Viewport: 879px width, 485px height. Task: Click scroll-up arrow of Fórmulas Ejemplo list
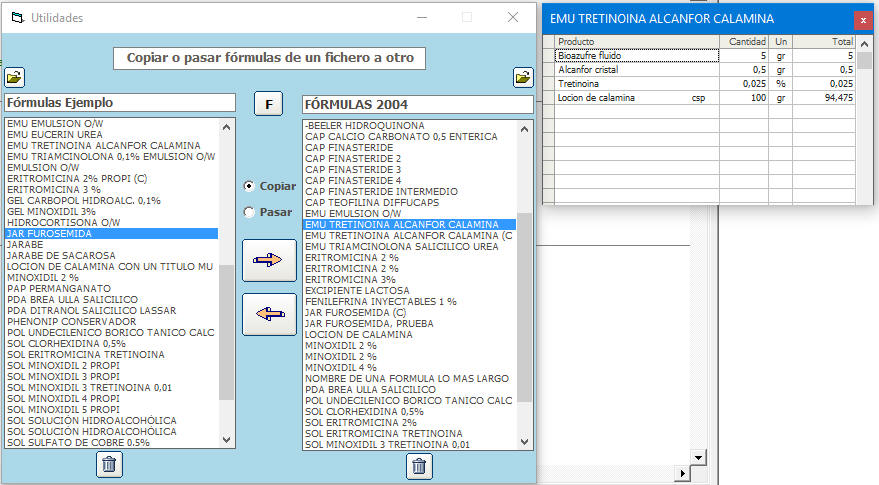(x=226, y=127)
